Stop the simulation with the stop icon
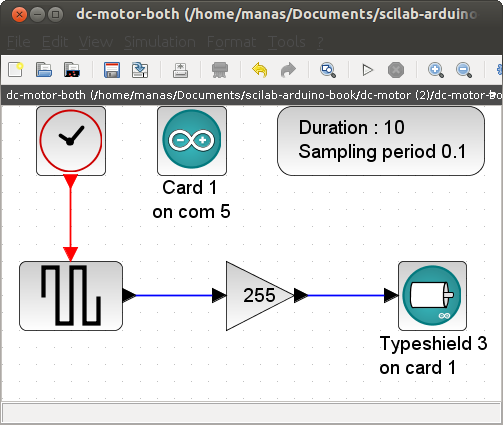 point(396,70)
